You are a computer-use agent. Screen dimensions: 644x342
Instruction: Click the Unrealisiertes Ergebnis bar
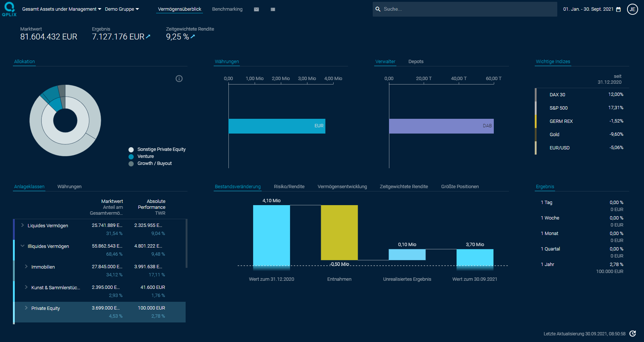pos(407,255)
